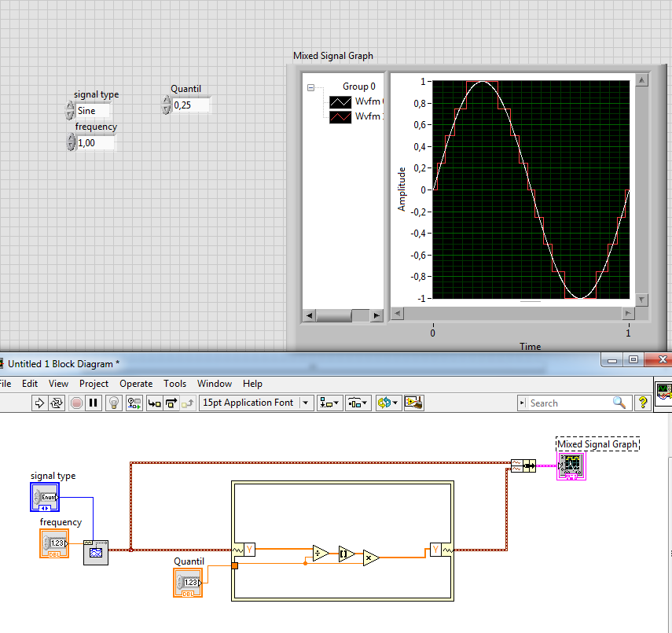The height and width of the screenshot is (633, 672).
Task: Open the Operate menu
Action: click(136, 384)
